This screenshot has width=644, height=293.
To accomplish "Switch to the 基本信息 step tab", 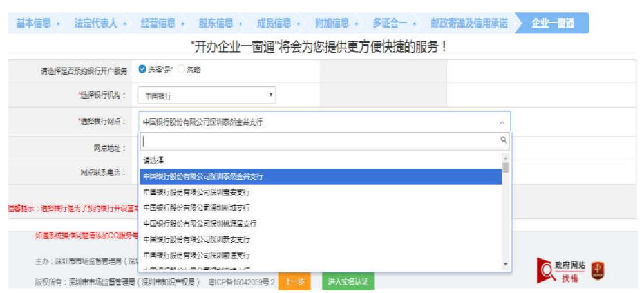I will click(x=33, y=24).
